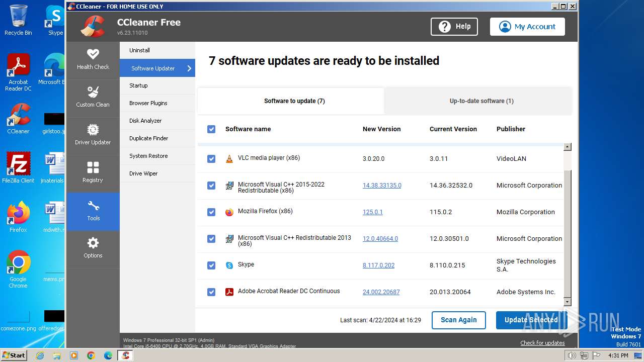
Task: Click the software list scrollbar thumb
Action: [x=568, y=234]
